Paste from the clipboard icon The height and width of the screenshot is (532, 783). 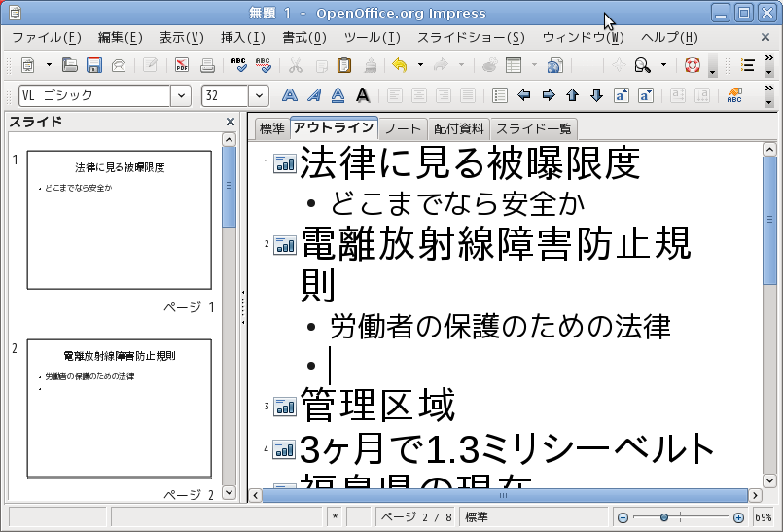(x=344, y=66)
